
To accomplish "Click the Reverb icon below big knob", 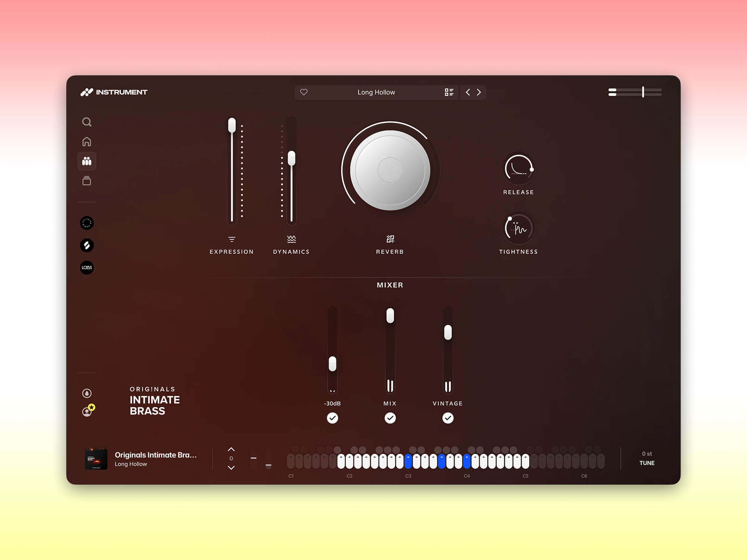I will 390,239.
